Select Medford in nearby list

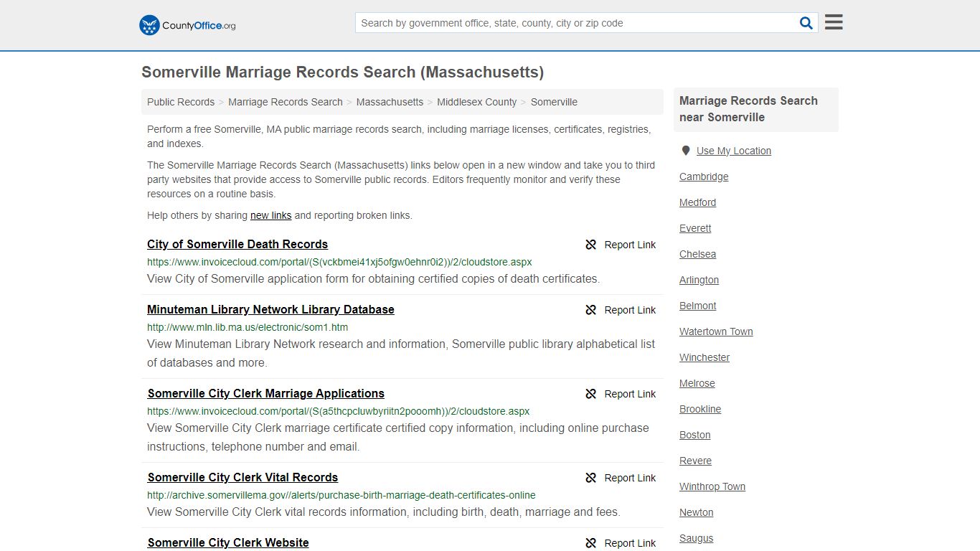(x=697, y=202)
